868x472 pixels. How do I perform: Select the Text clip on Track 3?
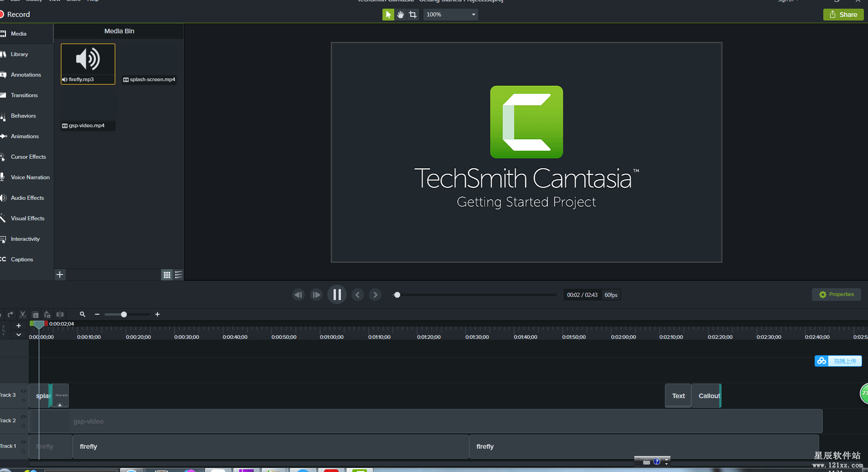[678, 396]
